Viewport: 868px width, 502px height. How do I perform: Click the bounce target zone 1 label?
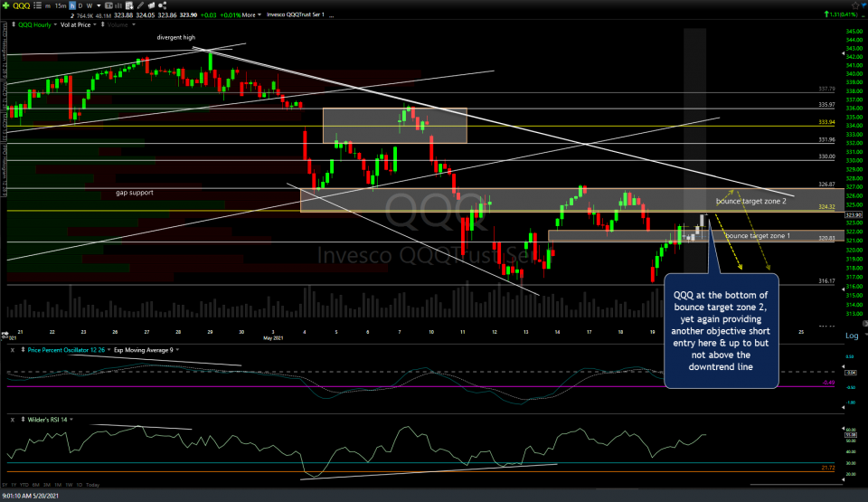[758, 235]
